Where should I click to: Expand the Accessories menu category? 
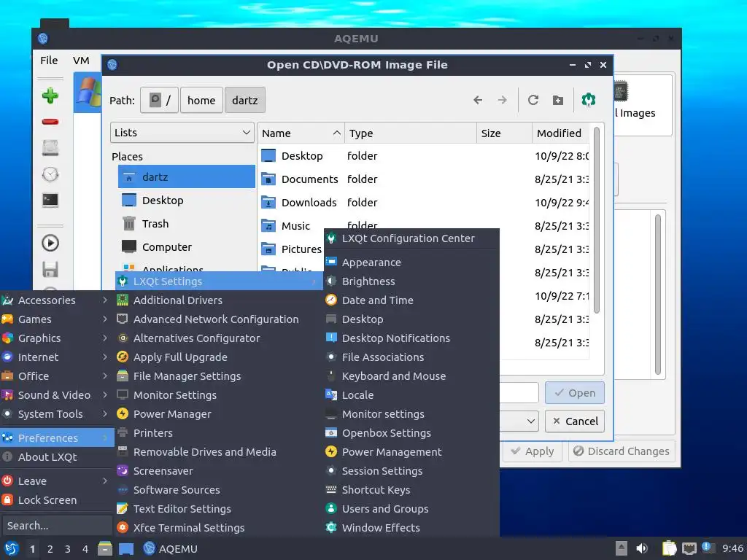56,300
